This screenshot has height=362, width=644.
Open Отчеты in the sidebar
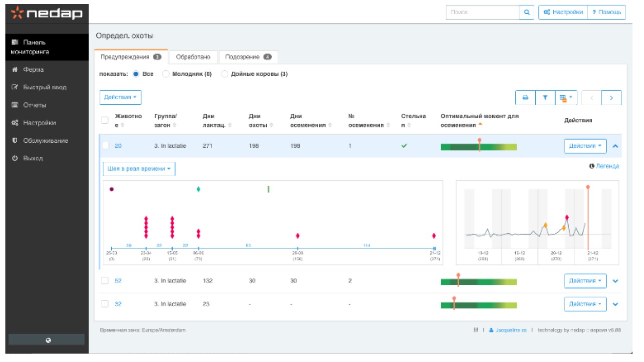34,105
